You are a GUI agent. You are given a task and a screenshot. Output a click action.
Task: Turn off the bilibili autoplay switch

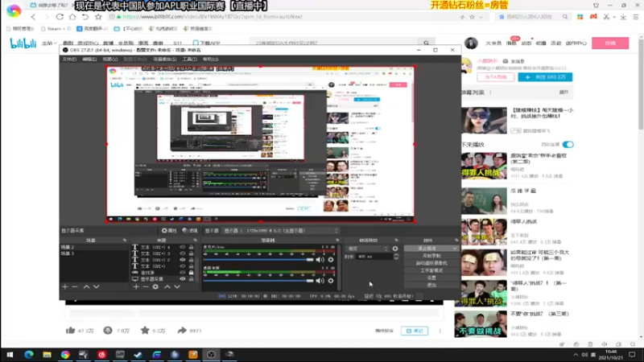(x=568, y=145)
